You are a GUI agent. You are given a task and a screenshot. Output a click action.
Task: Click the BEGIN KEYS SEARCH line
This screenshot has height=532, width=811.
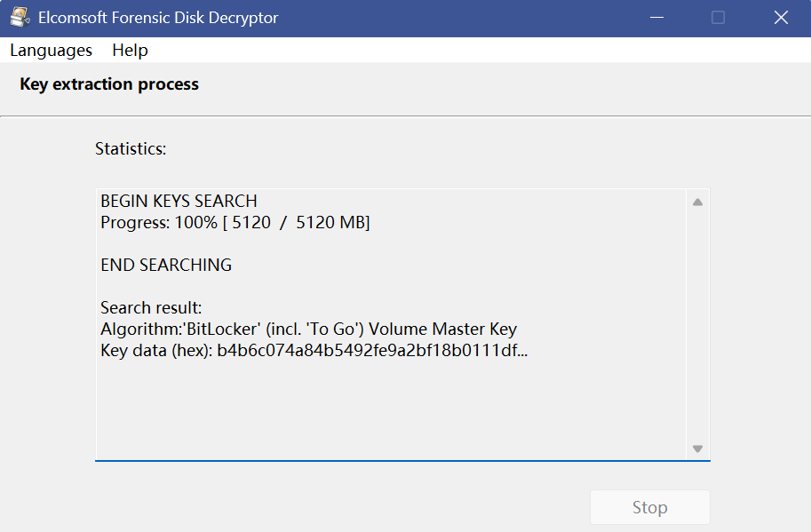click(x=179, y=202)
